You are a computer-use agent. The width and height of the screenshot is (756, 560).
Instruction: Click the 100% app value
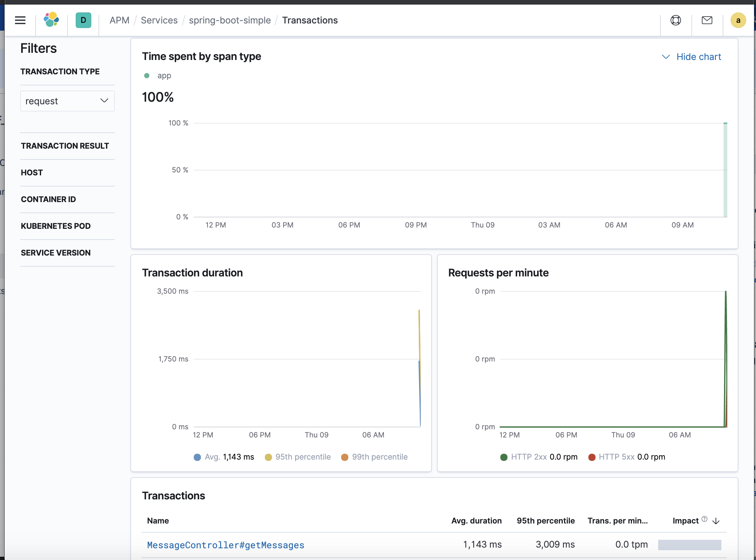coord(158,97)
